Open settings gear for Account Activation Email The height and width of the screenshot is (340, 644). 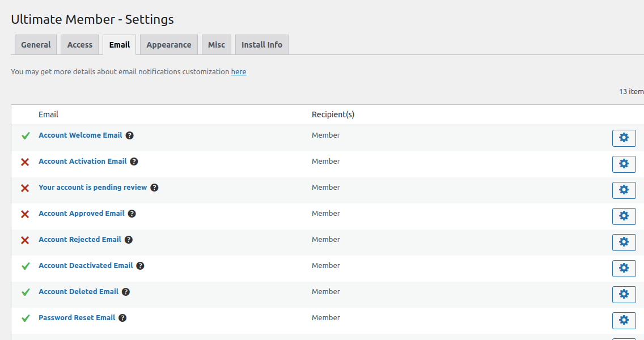pos(624,164)
